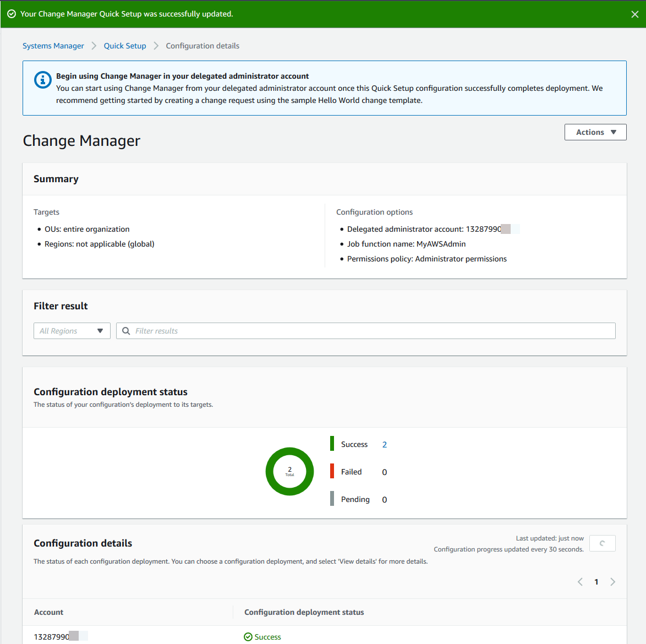The height and width of the screenshot is (644, 646).
Task: Click the Configuration deployment status section heading
Action: (111, 392)
